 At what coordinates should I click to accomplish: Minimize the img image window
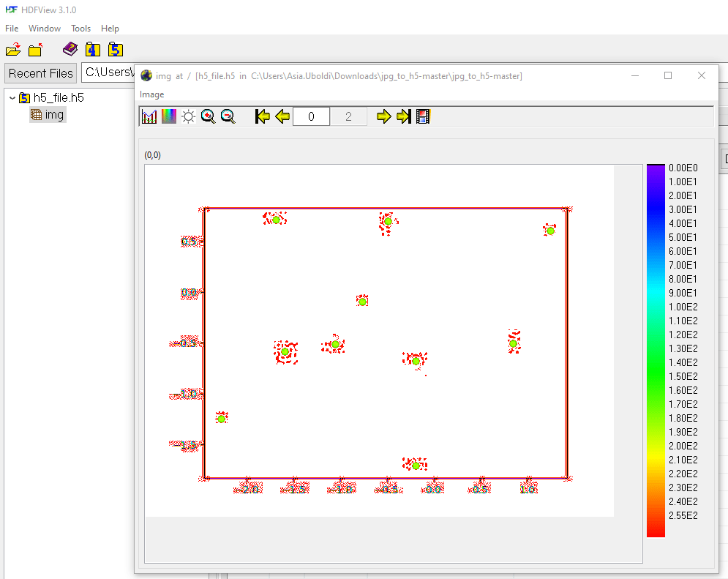pos(635,75)
